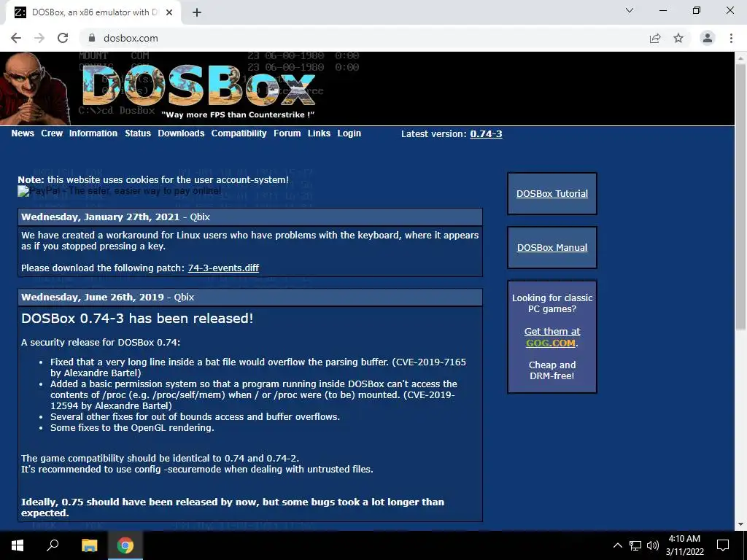Image resolution: width=747 pixels, height=560 pixels.
Task: Click the "Wednesday, January 27th, 2021" heading
Action: [101, 217]
